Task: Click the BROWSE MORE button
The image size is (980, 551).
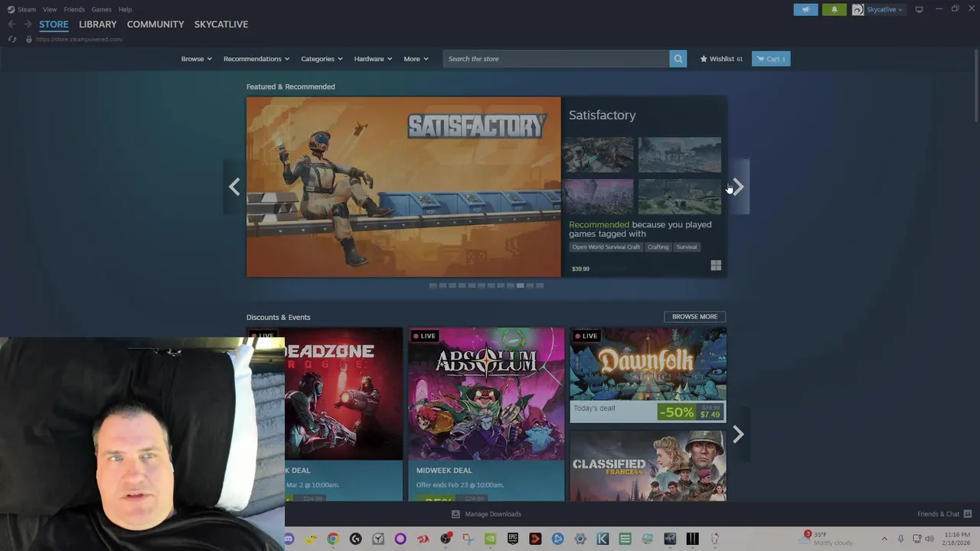Action: click(x=694, y=317)
